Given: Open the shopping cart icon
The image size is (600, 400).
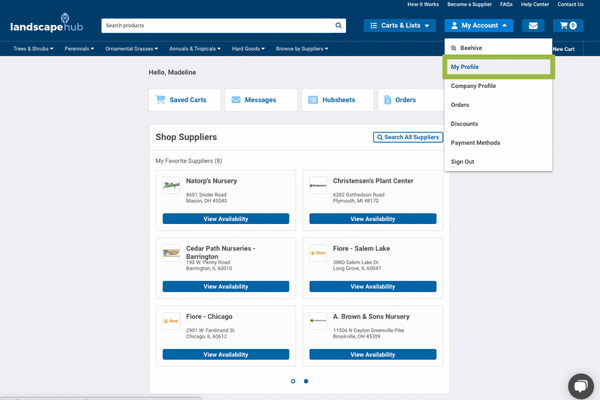Looking at the screenshot, I should pyautogui.click(x=568, y=26).
